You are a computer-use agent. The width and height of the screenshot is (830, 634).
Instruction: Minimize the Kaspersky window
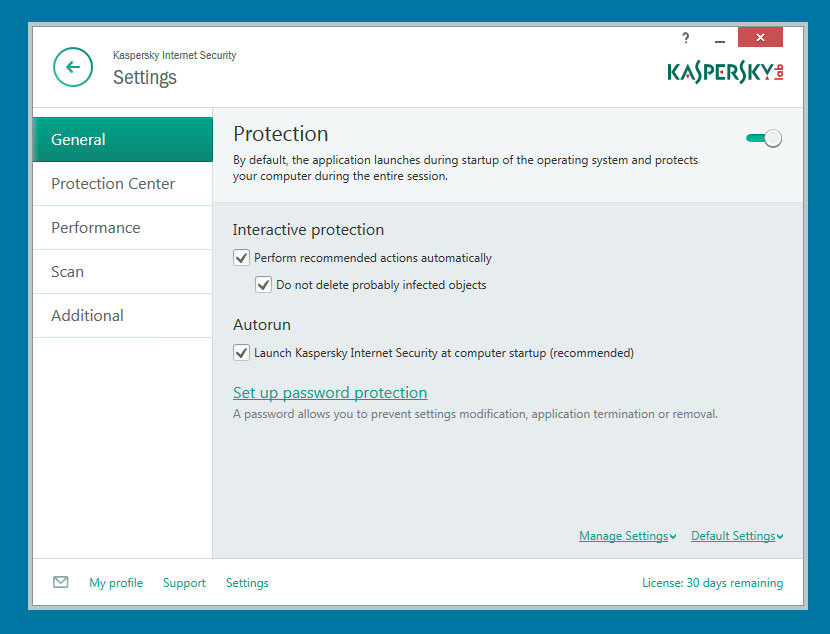(x=719, y=39)
